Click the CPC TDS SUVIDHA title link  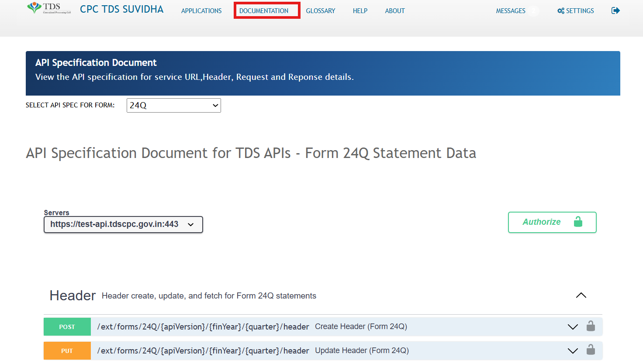click(x=121, y=10)
